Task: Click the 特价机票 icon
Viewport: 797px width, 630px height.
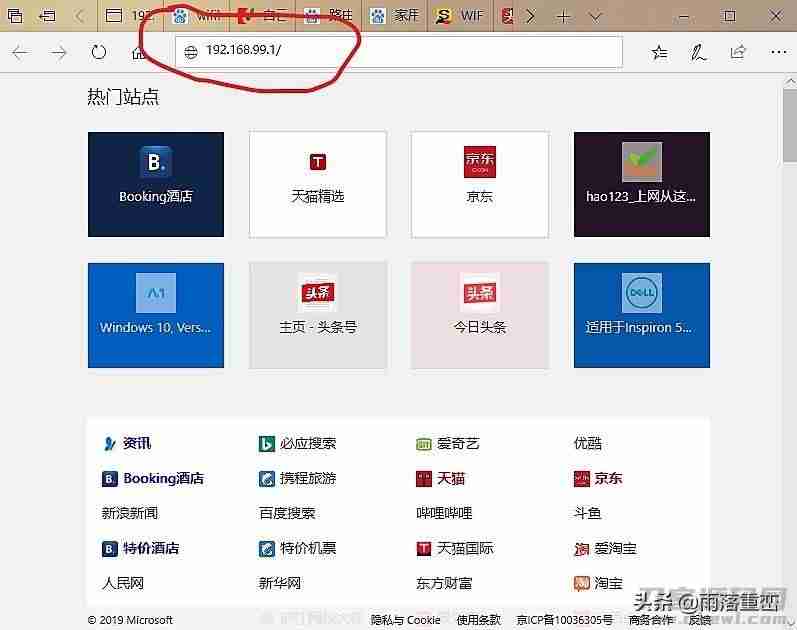Action: 266,549
